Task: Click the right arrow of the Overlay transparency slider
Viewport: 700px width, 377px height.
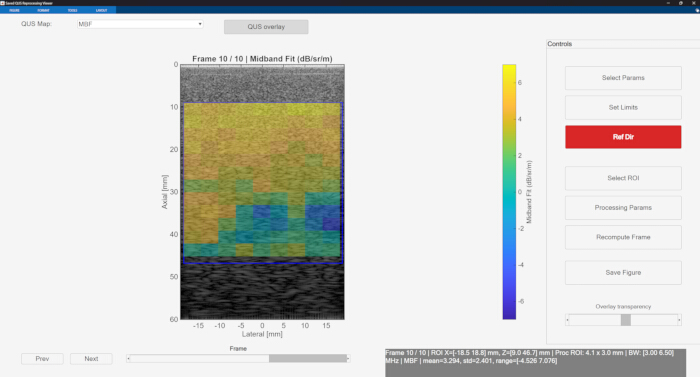Action: 679,320
